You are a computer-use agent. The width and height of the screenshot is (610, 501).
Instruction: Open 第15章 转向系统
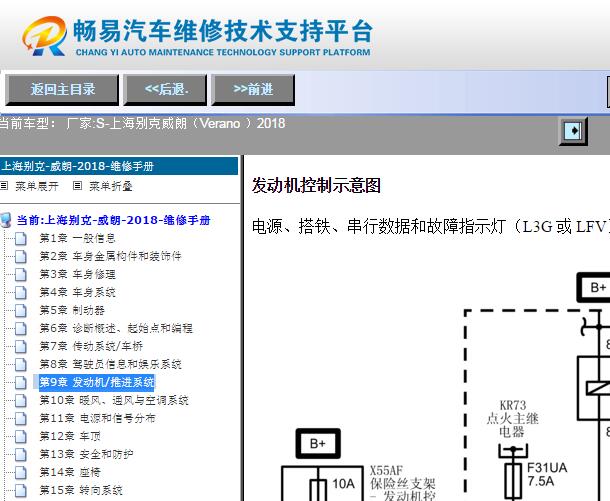coord(81,490)
